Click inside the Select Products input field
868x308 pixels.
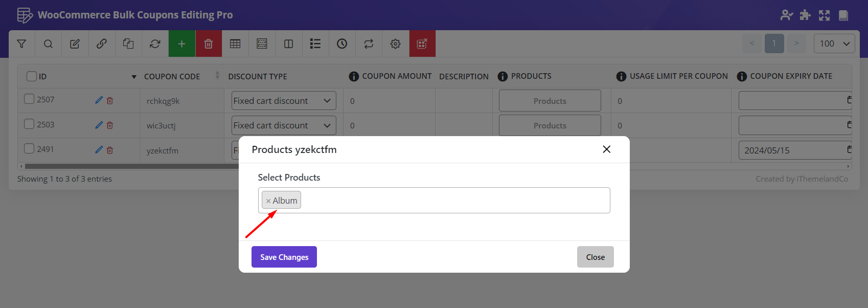pyautogui.click(x=454, y=201)
